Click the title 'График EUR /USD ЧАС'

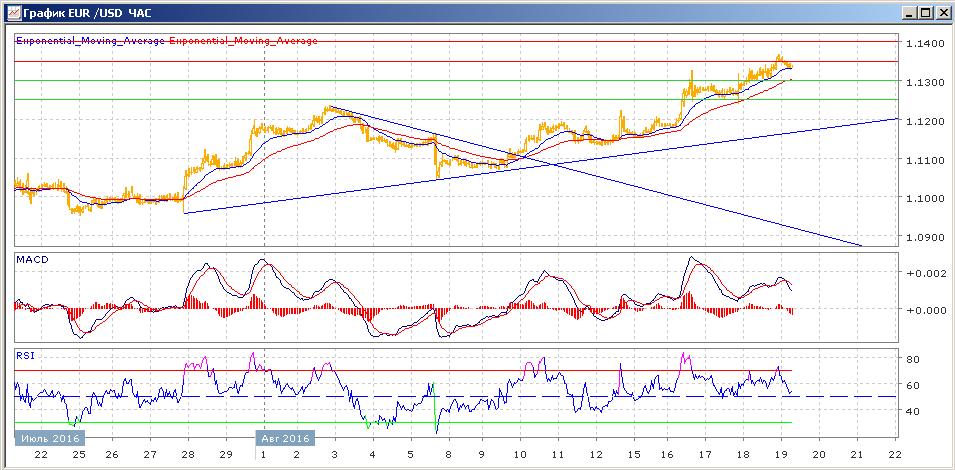point(88,13)
